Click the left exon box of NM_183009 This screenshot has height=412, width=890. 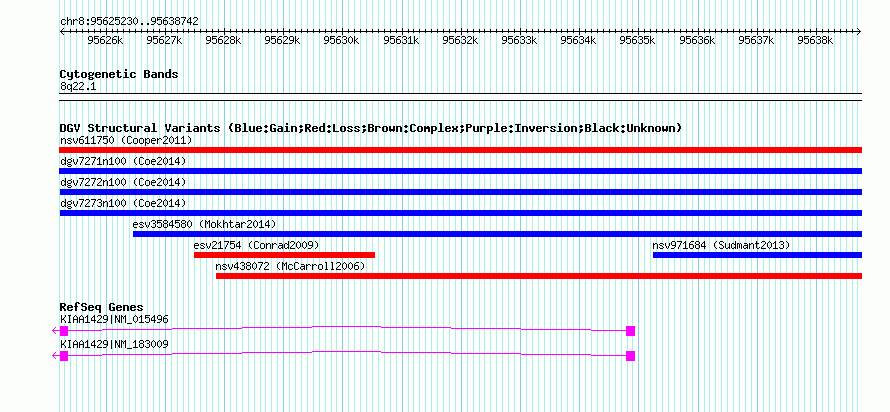tap(64, 356)
